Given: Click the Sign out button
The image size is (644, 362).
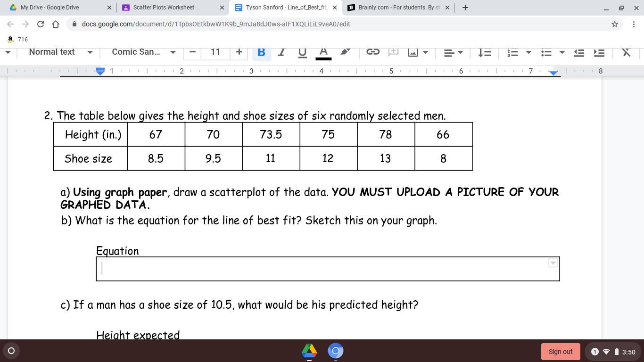Looking at the screenshot, I should (x=561, y=352).
